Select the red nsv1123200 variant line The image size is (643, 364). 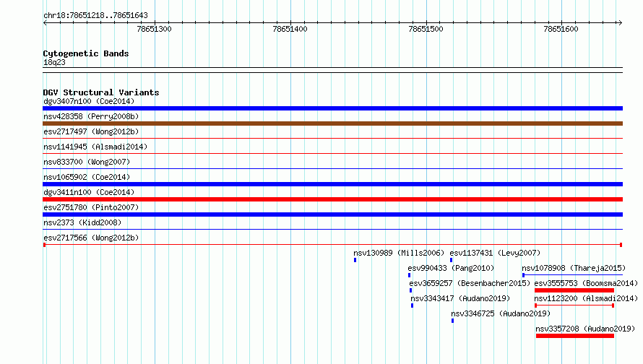574,305
